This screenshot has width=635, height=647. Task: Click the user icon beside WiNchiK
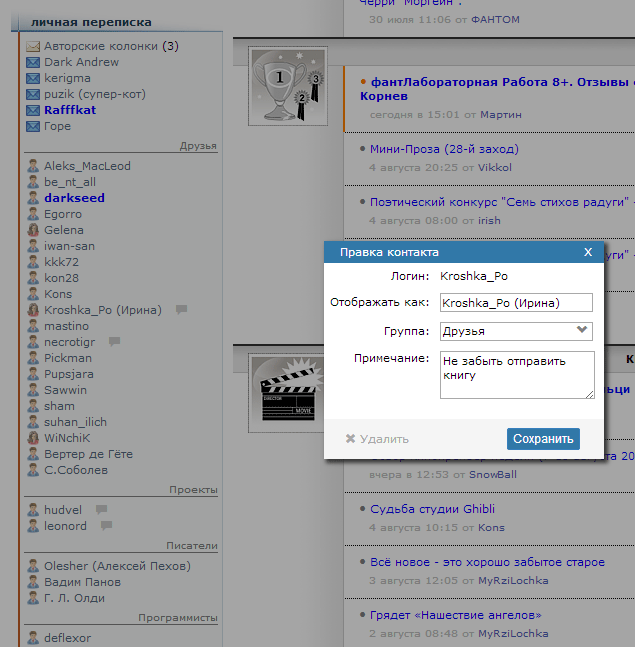click(33, 438)
